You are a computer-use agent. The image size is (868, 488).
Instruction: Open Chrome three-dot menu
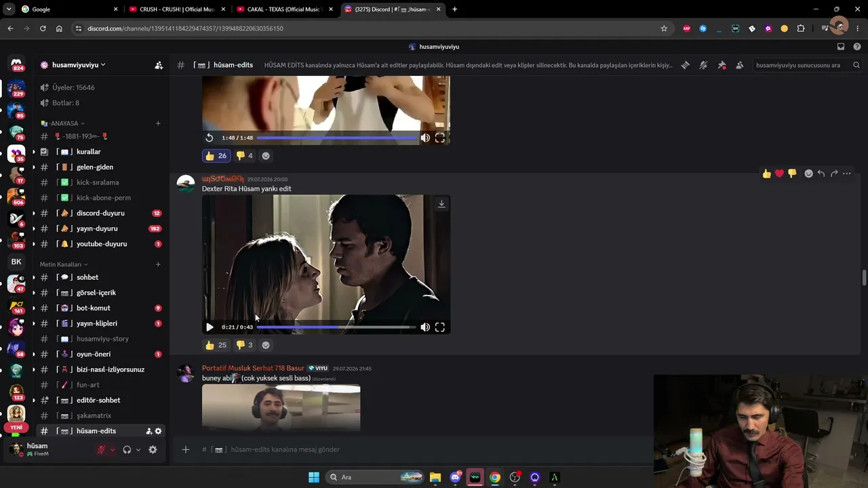(x=858, y=28)
